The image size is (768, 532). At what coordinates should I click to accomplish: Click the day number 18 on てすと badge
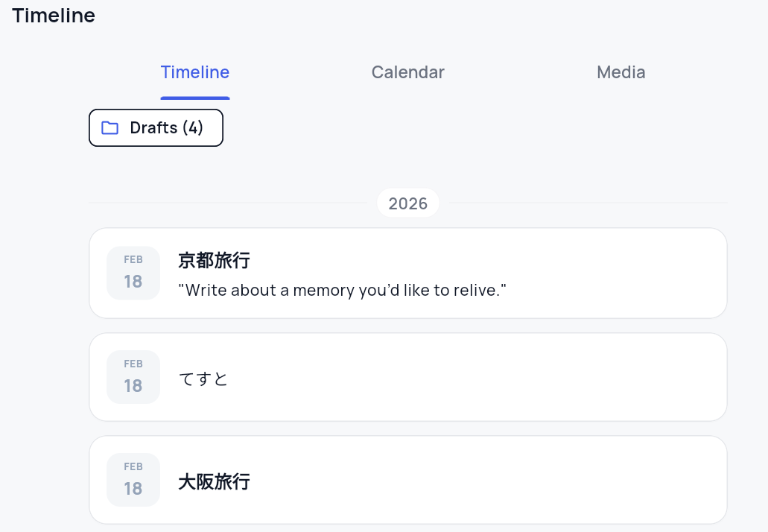133,386
